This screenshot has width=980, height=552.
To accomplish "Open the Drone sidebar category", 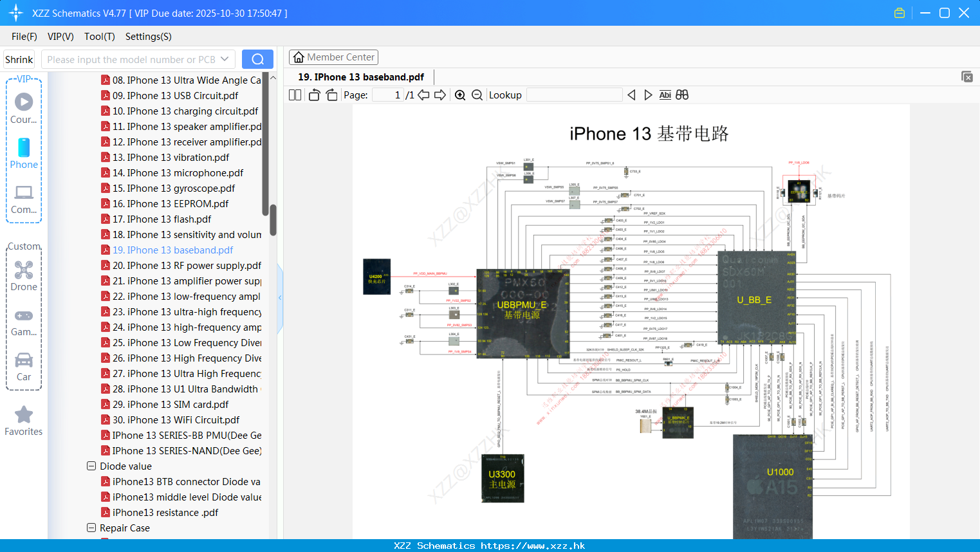I will tap(24, 276).
